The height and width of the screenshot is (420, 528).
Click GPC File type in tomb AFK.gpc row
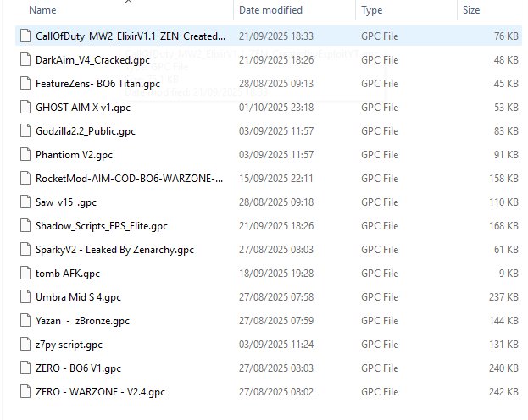(380, 274)
